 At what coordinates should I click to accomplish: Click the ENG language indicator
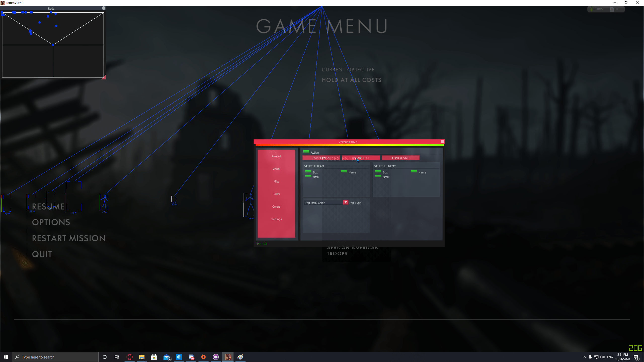610,357
